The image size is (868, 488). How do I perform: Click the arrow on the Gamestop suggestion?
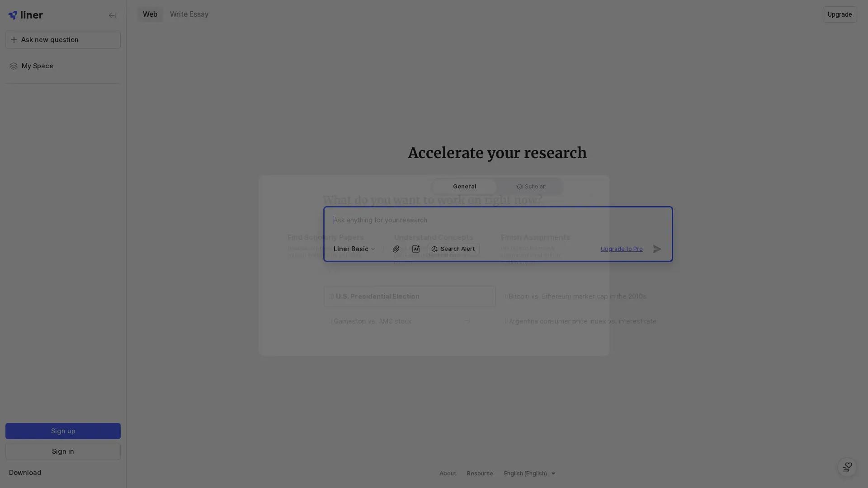tap(467, 321)
